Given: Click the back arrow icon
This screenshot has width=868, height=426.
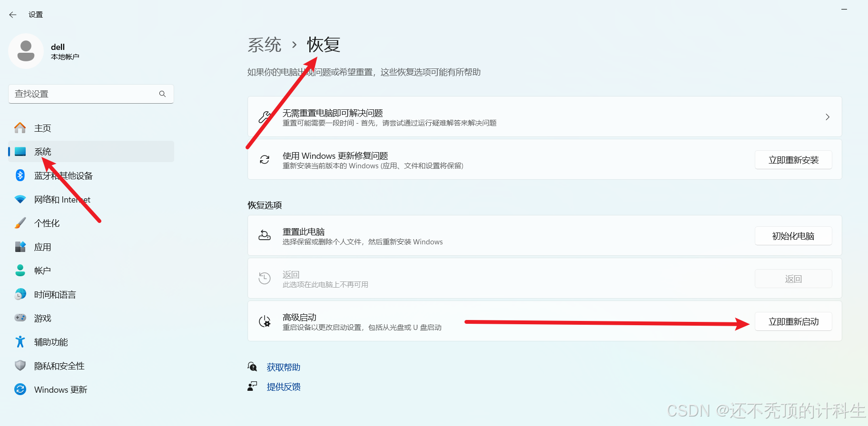Looking at the screenshot, I should point(13,15).
